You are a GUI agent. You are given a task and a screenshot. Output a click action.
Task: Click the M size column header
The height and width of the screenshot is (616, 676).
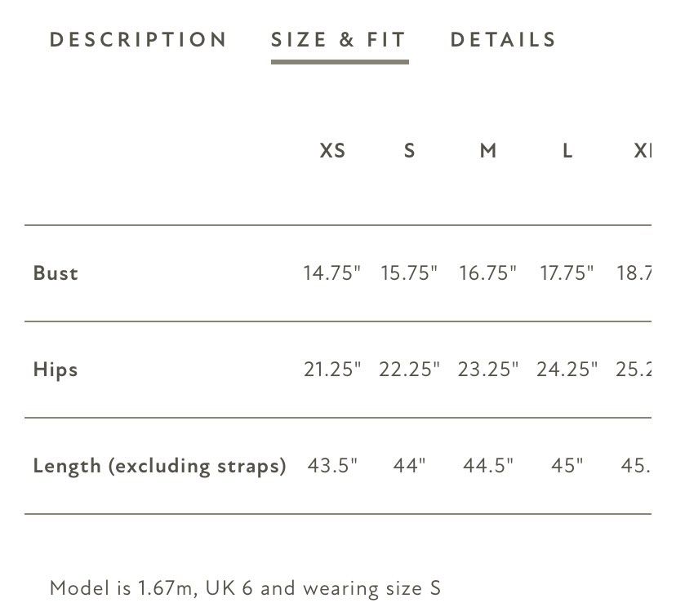pos(488,151)
